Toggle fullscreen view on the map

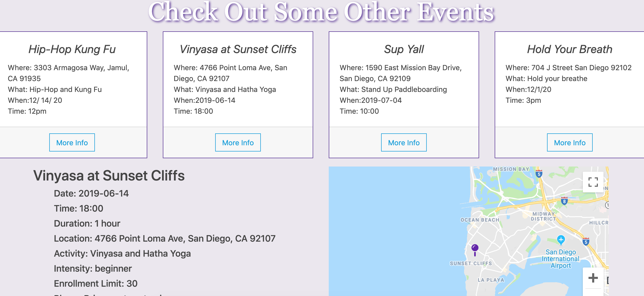point(593,182)
